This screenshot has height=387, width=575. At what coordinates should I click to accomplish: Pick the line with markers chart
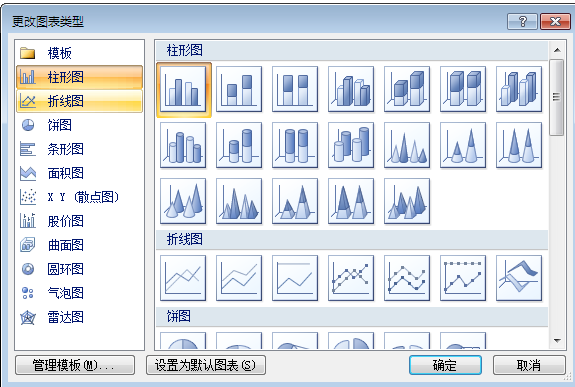coord(351,278)
